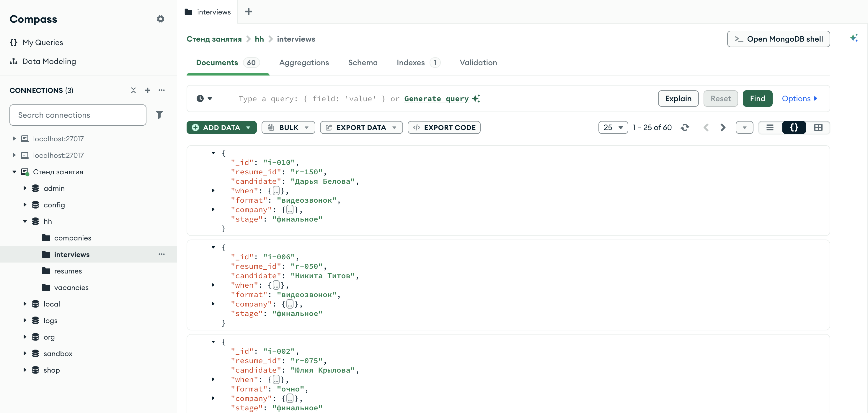The image size is (868, 413).
Task: Open new tab plus icon
Action: point(248,12)
